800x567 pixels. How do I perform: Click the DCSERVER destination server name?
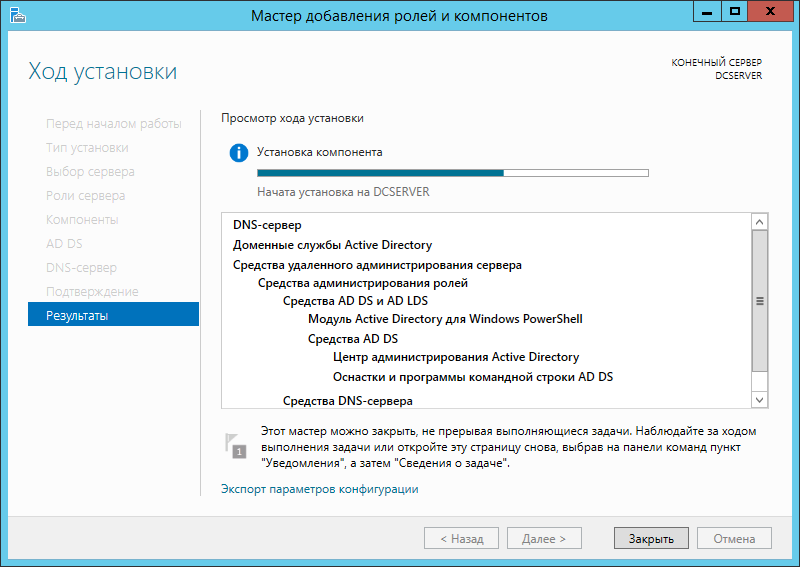[738, 76]
